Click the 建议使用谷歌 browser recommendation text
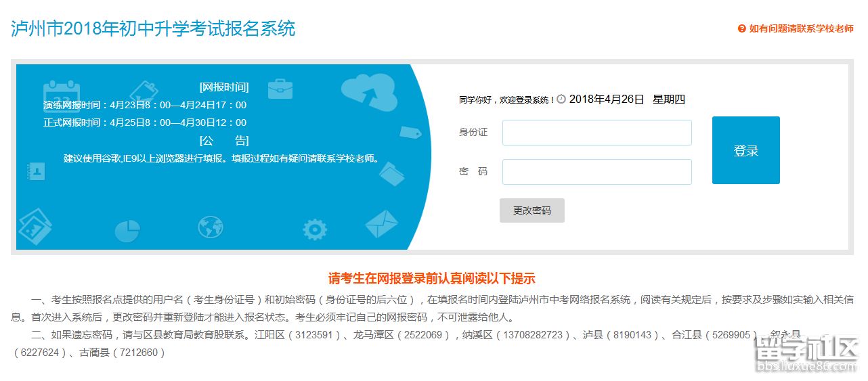This screenshot has width=868, height=381. (221, 159)
